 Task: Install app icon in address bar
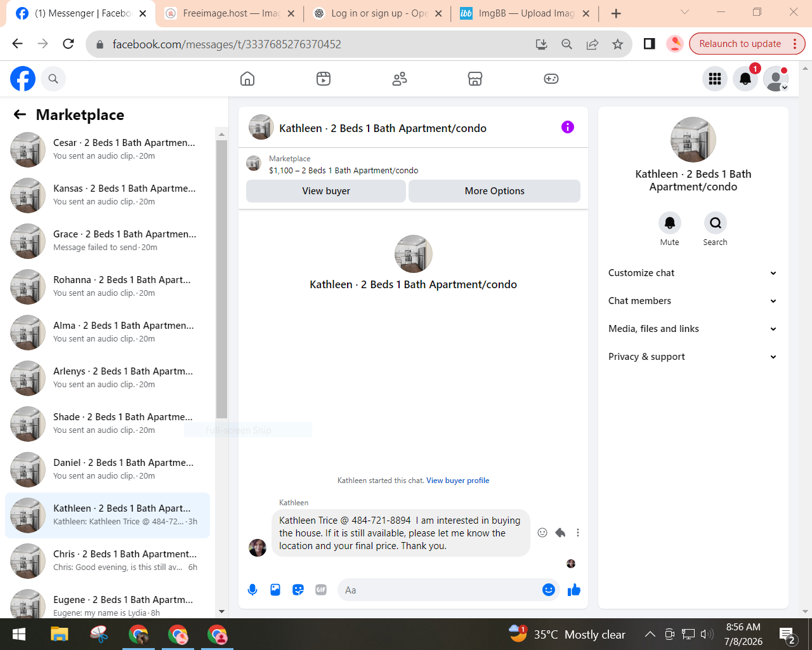coord(542,44)
